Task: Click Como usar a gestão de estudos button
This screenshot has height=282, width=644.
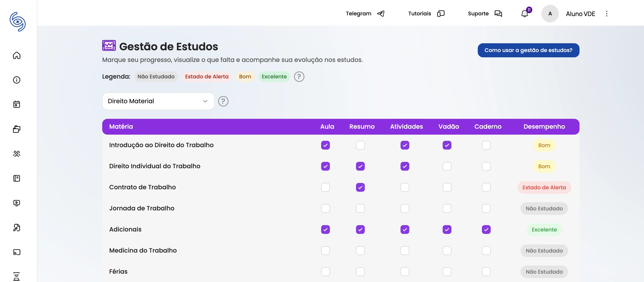Action: click(x=528, y=50)
